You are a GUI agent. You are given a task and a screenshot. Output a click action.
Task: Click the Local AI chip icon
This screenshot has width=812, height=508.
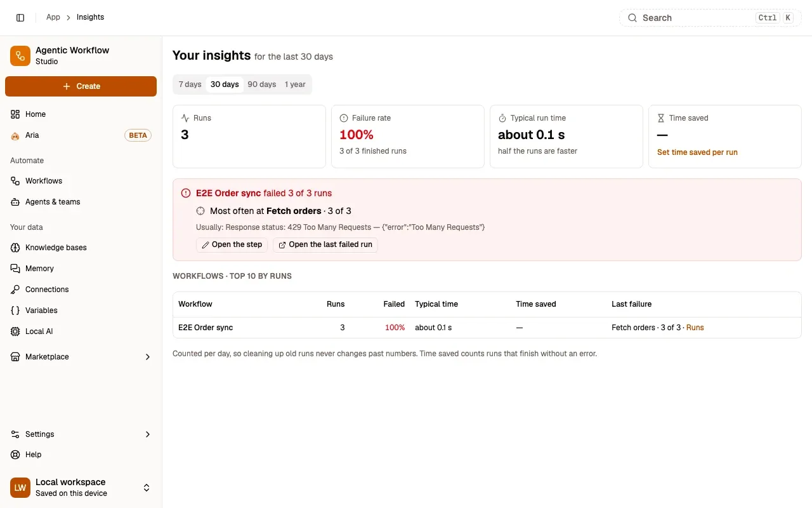coord(15,331)
